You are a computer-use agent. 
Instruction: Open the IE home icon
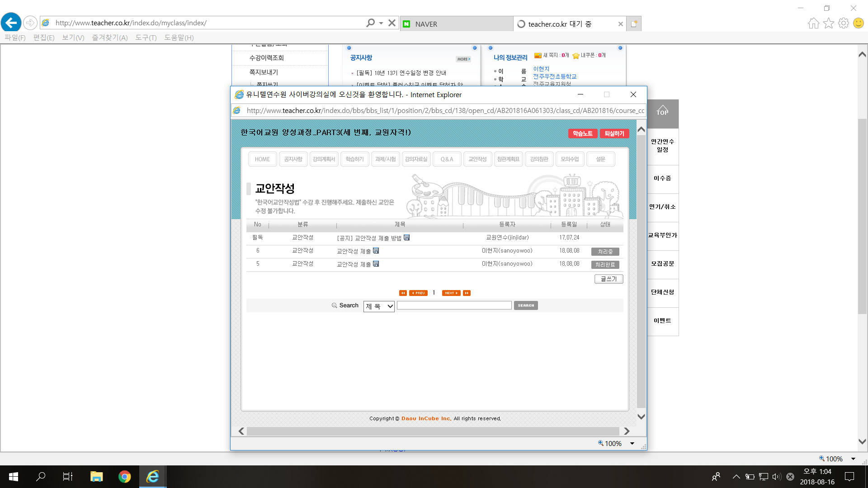pyautogui.click(x=813, y=23)
